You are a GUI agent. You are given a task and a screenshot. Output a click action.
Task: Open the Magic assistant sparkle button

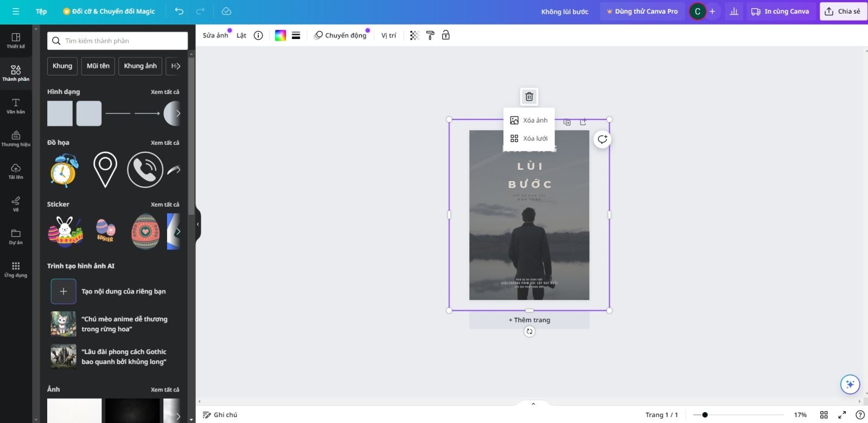850,384
